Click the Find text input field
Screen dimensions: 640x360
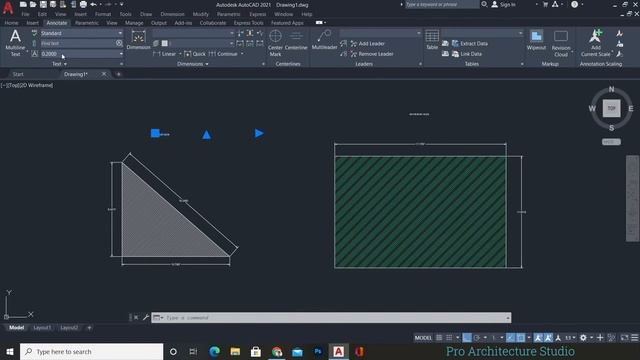[77, 43]
